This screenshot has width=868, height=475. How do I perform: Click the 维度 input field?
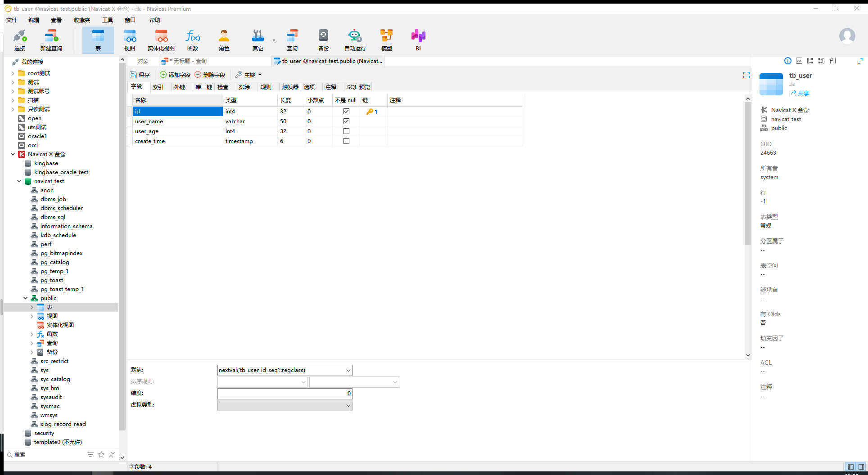point(285,394)
